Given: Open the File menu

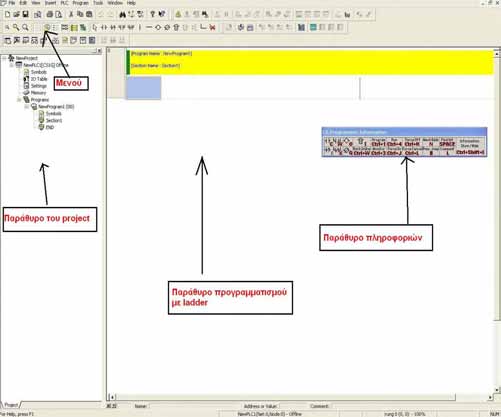Looking at the screenshot, I should tap(12, 3).
